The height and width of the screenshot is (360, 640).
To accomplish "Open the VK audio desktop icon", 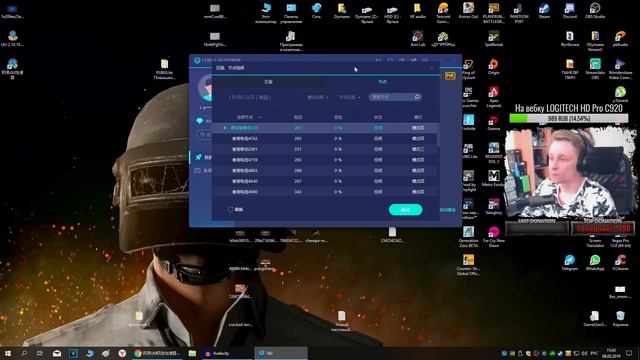I will [x=417, y=11].
